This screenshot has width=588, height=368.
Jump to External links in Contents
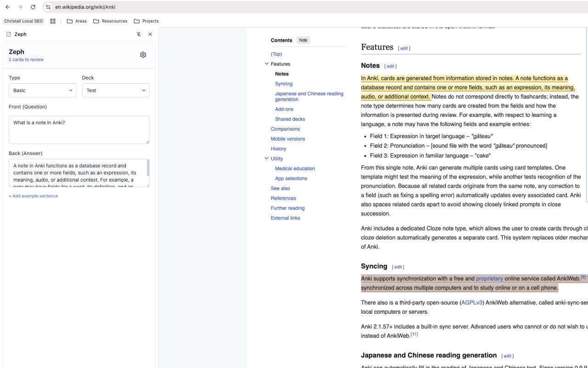(x=286, y=218)
